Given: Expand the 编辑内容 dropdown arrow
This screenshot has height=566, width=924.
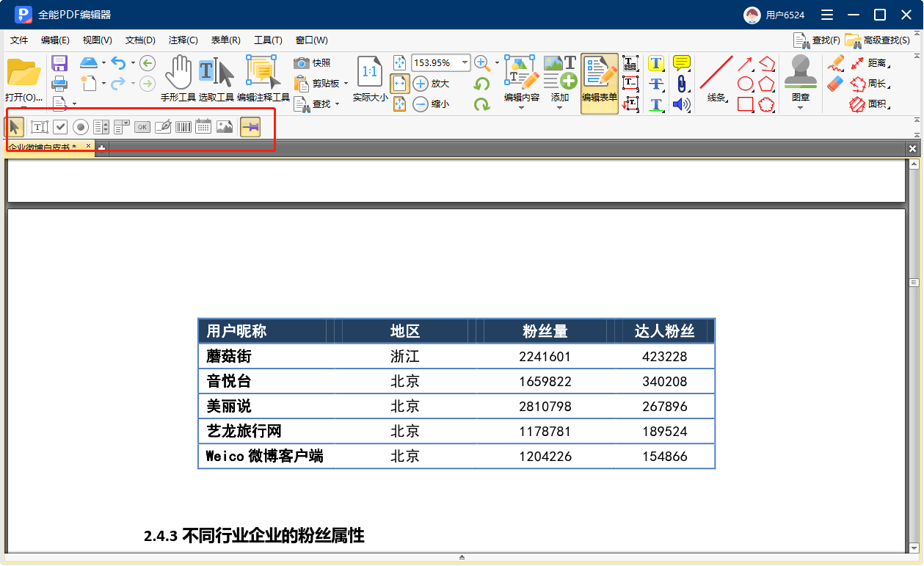Looking at the screenshot, I should pyautogui.click(x=522, y=108).
